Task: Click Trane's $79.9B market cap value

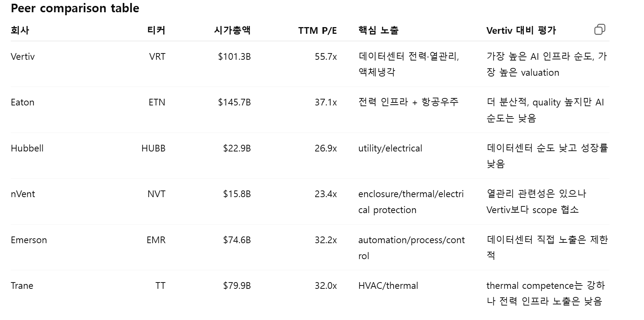Action: (237, 286)
